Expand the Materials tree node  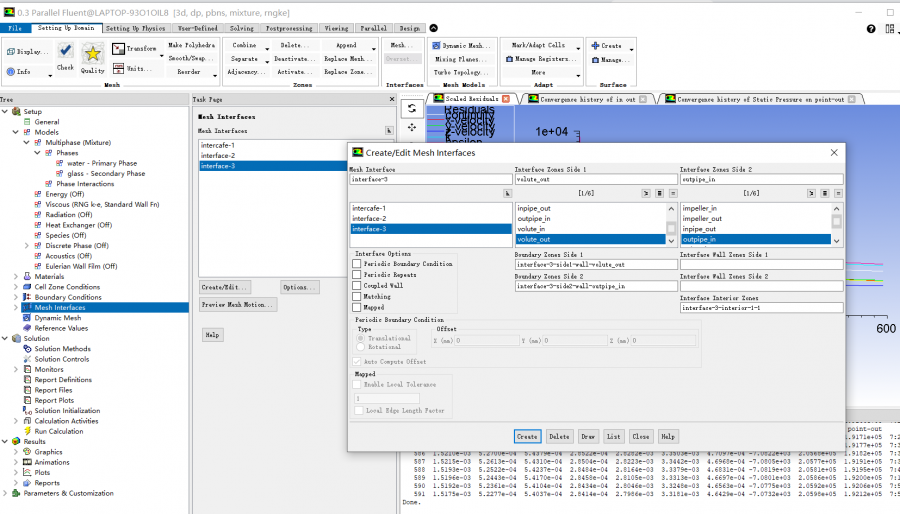[15, 277]
